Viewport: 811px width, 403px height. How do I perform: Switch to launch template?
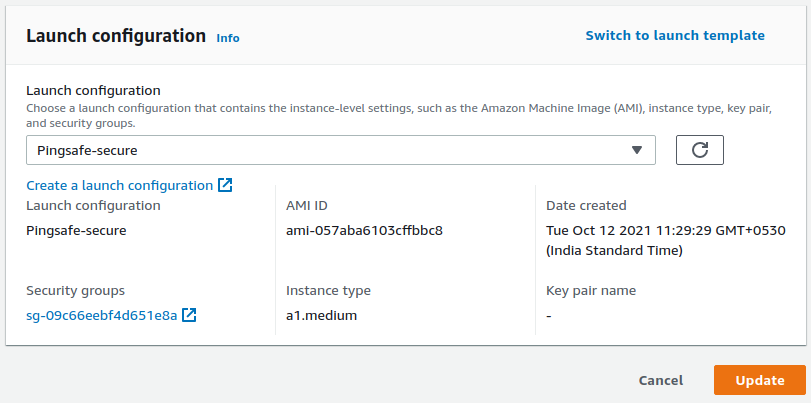[675, 36]
